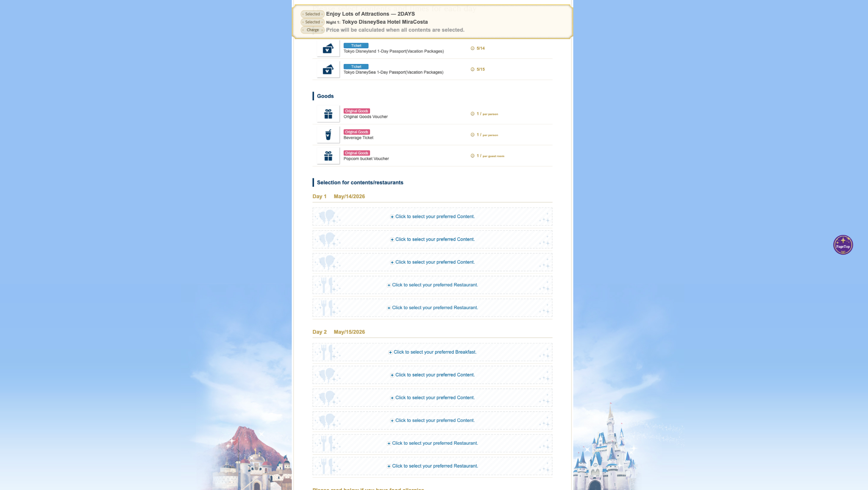Screen dimensions: 868x490
Task: Click the Popcorn bucket Voucher gift icon
Action: tap(328, 156)
